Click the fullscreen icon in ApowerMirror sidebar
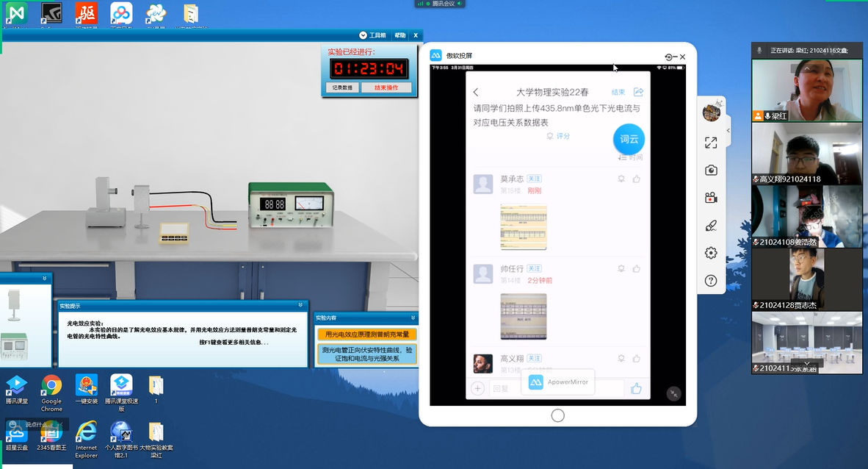Viewport: 868px width, 469px height. [x=711, y=143]
